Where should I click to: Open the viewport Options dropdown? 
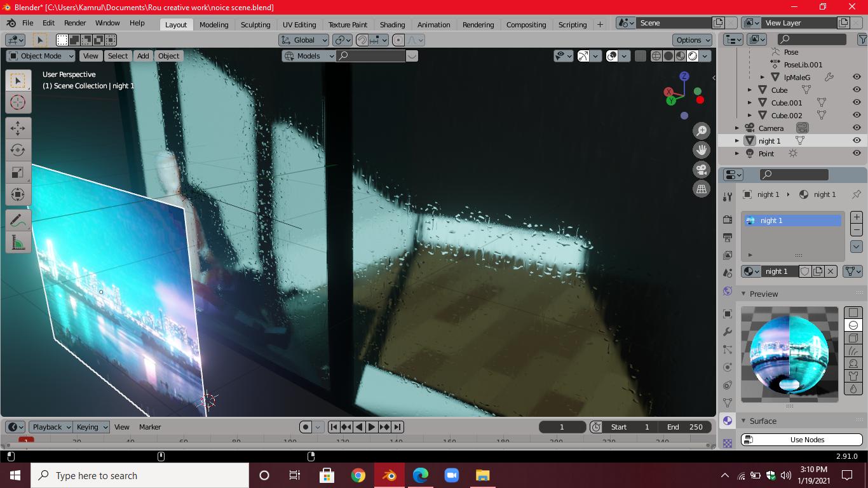pos(693,40)
